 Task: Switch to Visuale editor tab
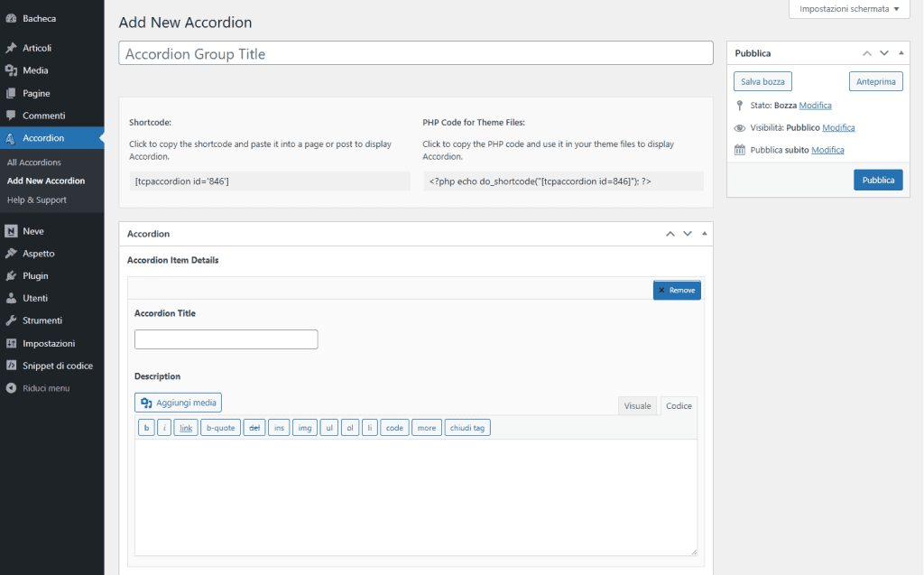pyautogui.click(x=637, y=405)
